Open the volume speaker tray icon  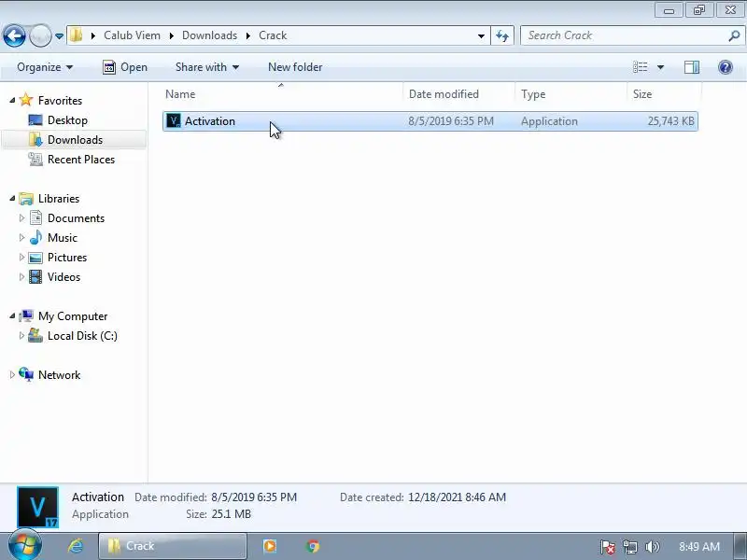point(652,547)
